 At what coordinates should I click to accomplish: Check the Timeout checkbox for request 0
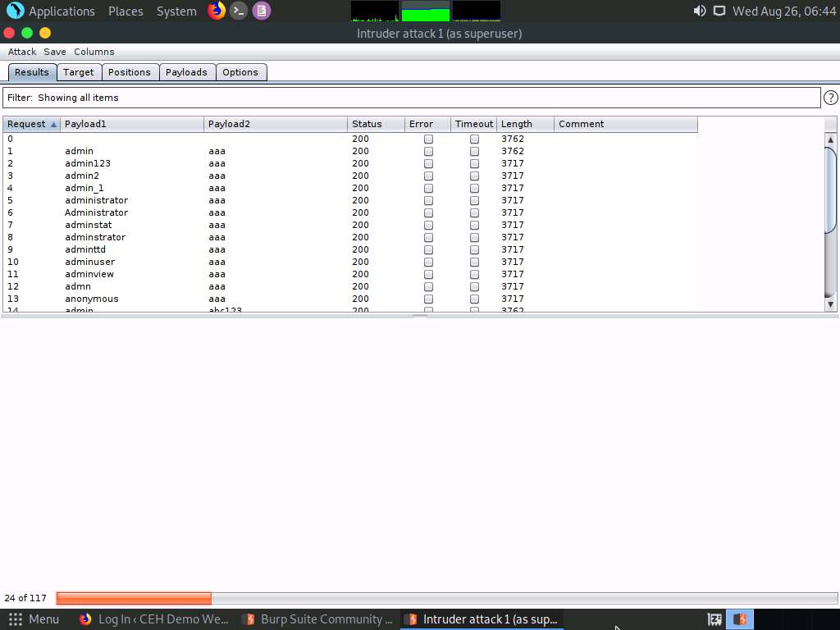tap(474, 139)
